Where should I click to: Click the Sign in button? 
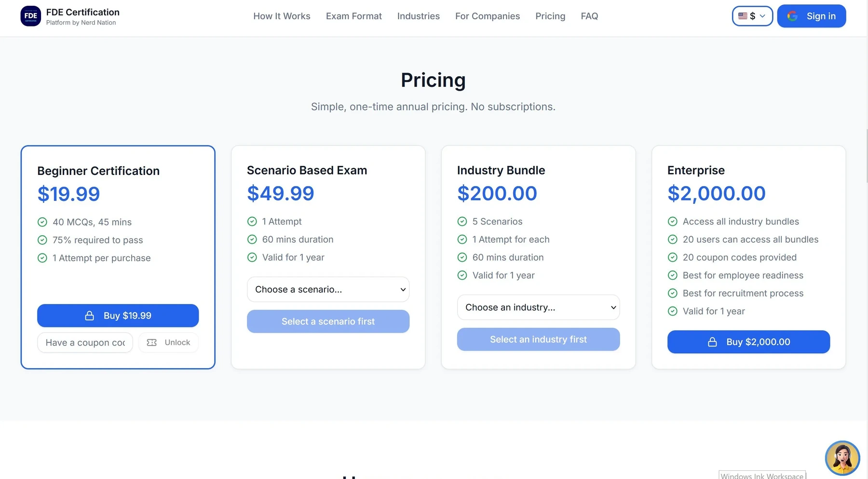click(811, 16)
